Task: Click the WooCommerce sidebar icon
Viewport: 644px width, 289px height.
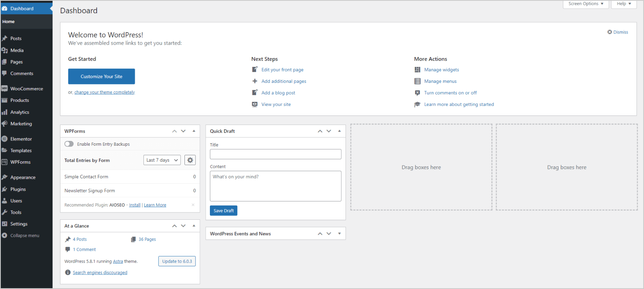Action: 4,89
